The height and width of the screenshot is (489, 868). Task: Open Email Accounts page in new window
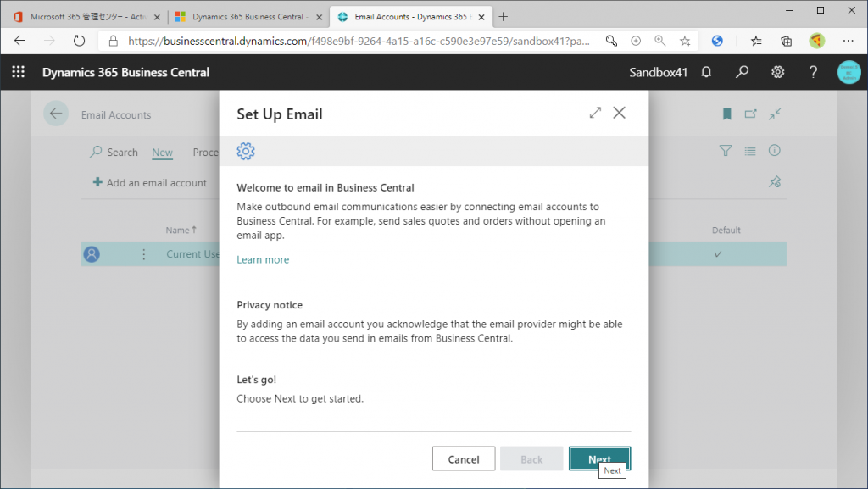[751, 114]
